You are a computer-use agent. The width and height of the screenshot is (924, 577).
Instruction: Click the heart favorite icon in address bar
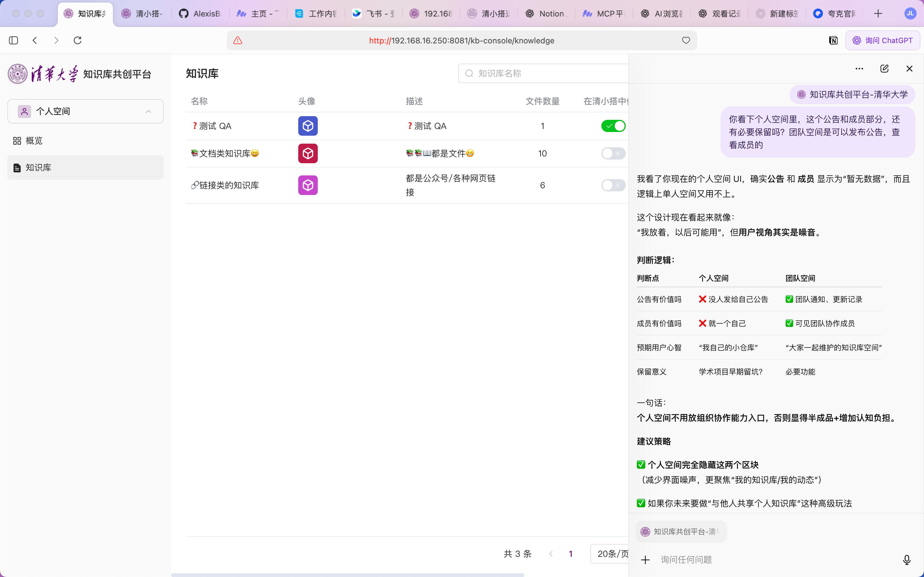tap(686, 40)
